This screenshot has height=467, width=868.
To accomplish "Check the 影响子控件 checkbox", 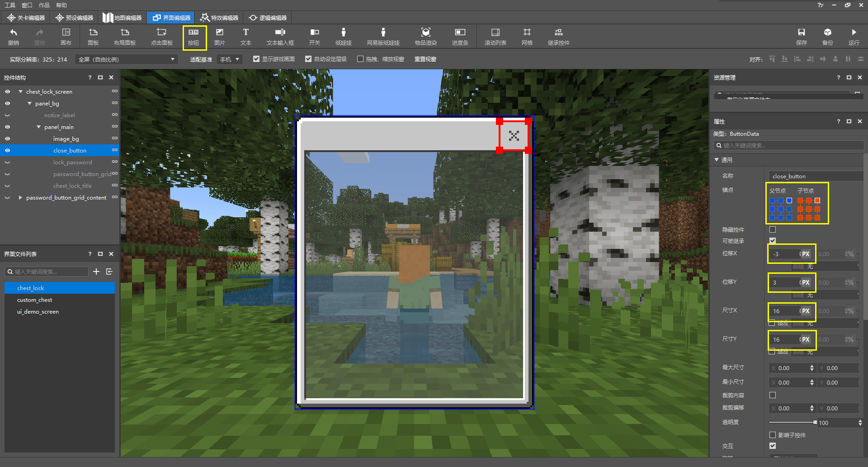I will click(773, 435).
